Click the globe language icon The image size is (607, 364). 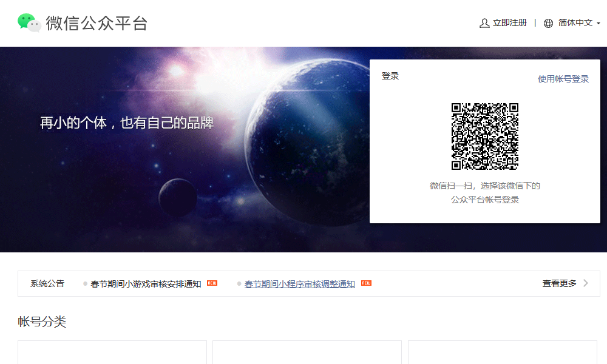(548, 23)
